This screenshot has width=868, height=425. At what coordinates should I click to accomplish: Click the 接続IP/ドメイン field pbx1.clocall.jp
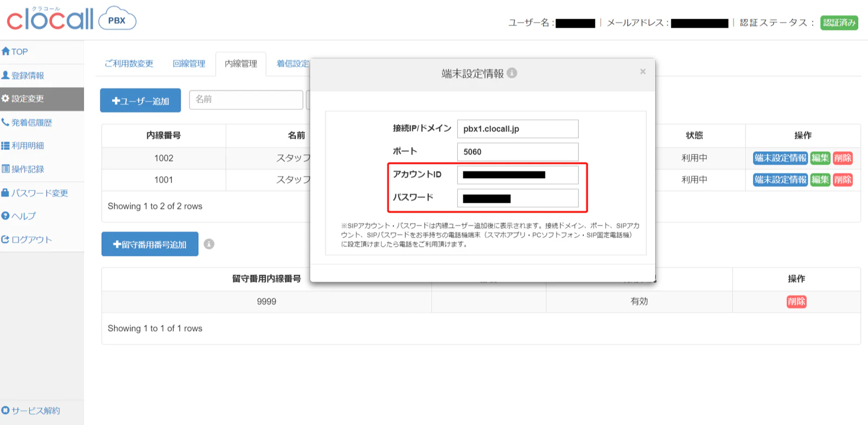518,129
